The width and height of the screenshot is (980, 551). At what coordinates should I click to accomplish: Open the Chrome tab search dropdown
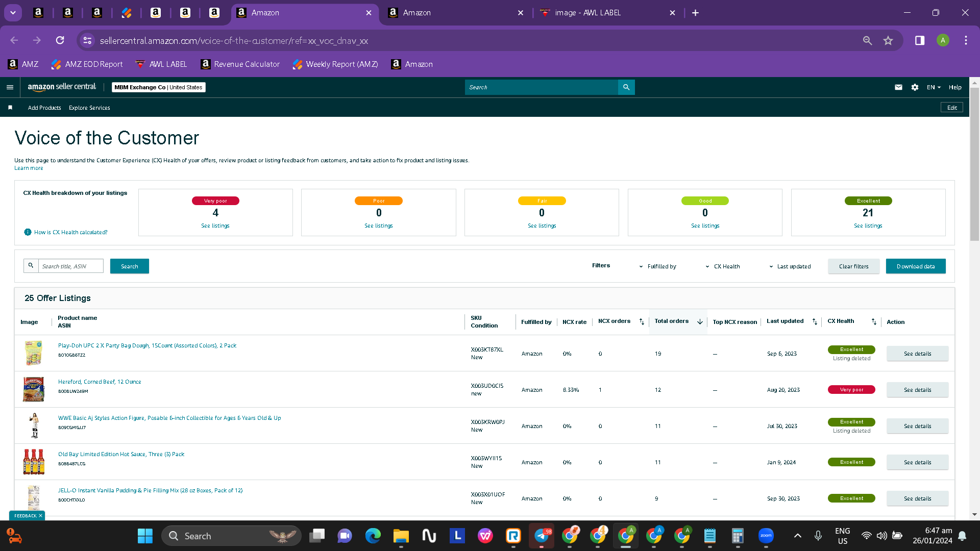pos(13,13)
